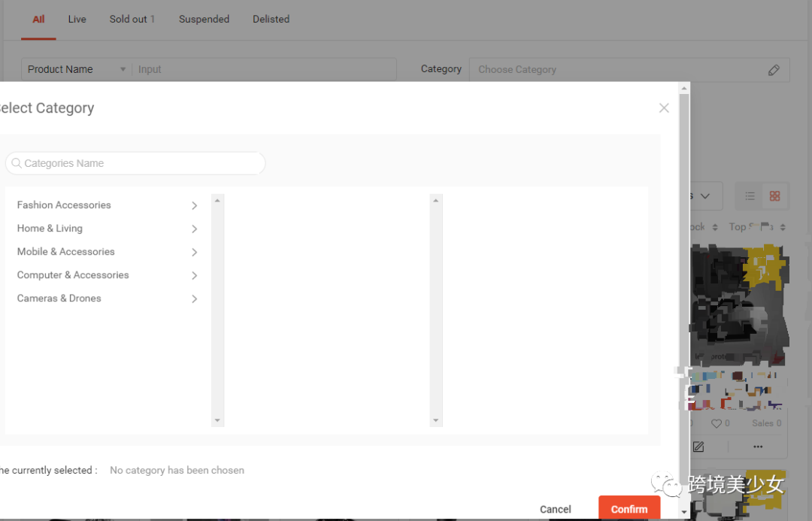The image size is (812, 521).
Task: Click the heart likes icon on product card
Action: tap(717, 423)
